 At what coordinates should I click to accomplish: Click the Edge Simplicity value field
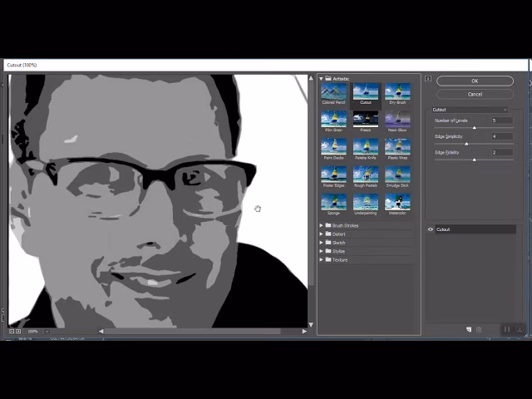[502, 136]
